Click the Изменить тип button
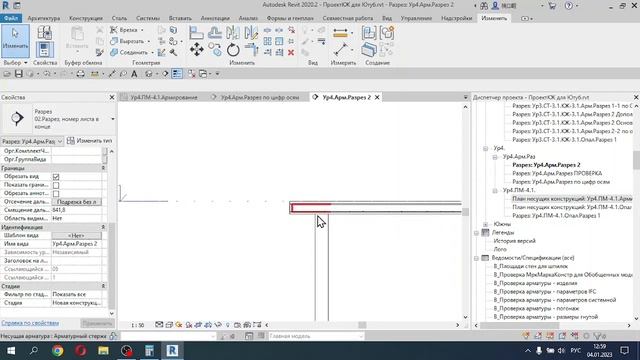 [x=90, y=141]
